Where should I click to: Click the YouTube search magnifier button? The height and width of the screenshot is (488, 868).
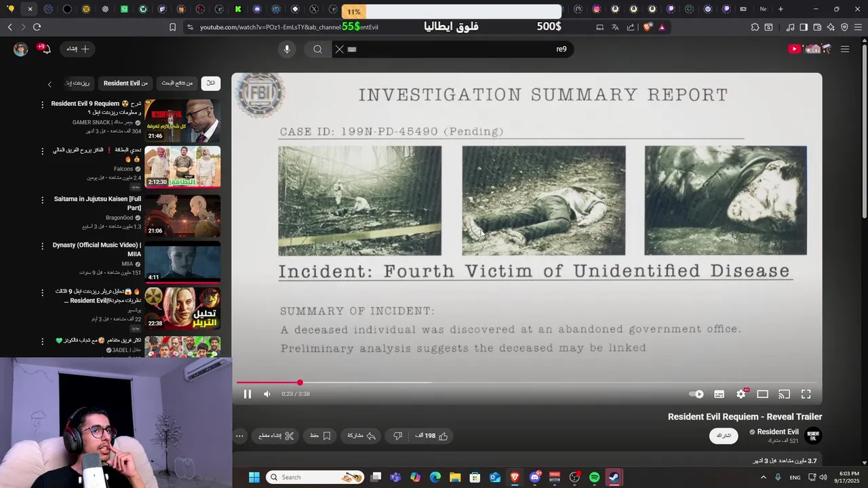(x=317, y=49)
